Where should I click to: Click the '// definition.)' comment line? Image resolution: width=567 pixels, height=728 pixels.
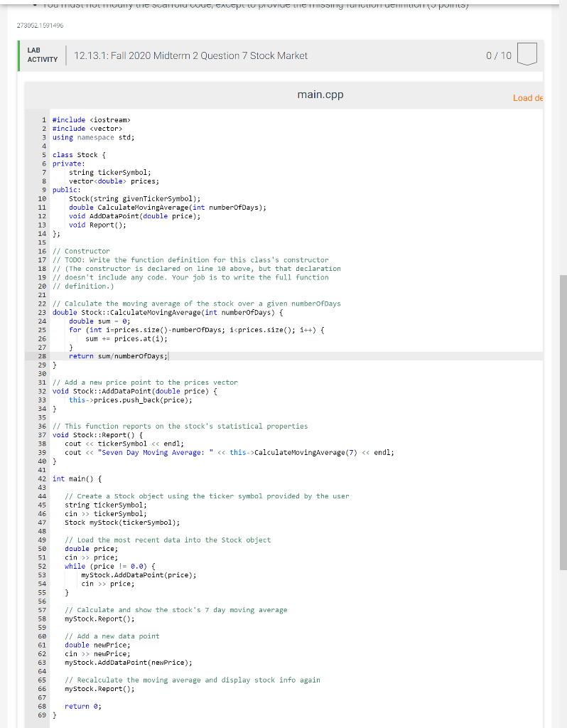[83, 286]
